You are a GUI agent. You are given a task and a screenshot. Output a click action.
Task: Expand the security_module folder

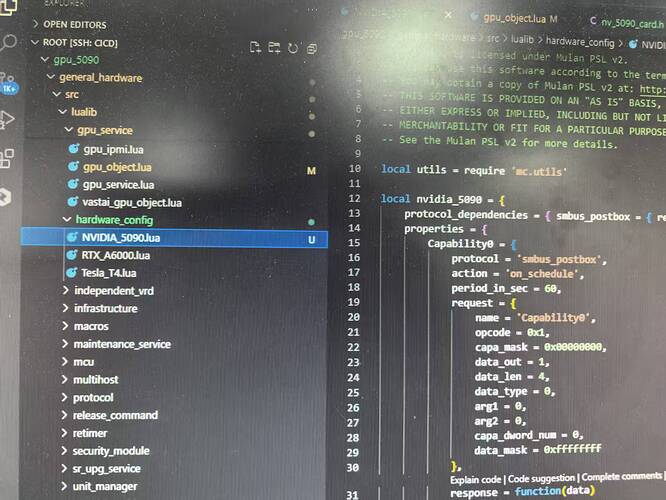(110, 451)
